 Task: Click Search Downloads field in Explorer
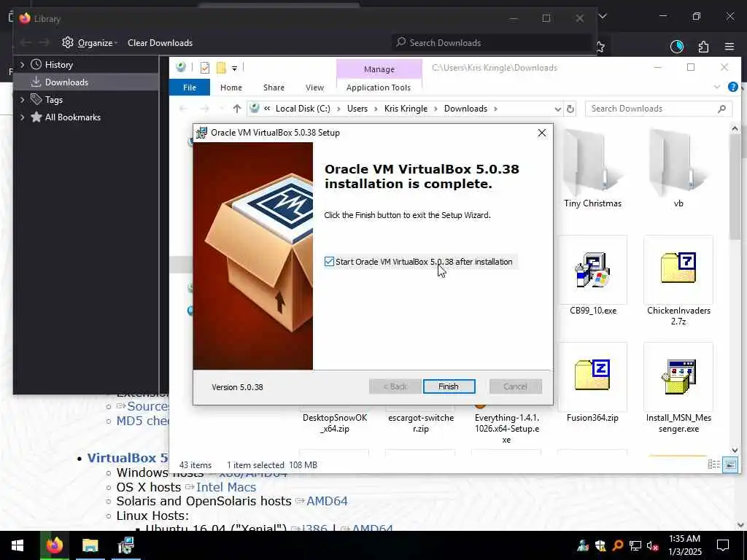pyautogui.click(x=659, y=109)
